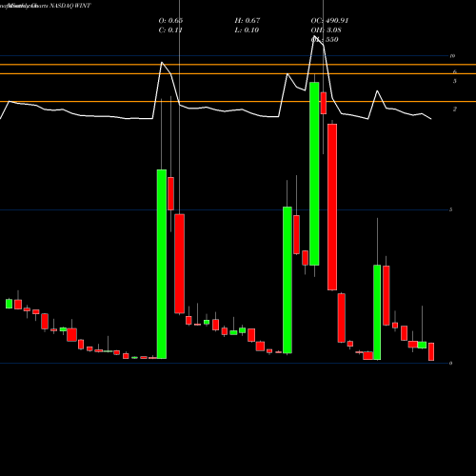Click the 2 label on the price axis
This screenshot has width=476, height=476.
[x=454, y=109]
